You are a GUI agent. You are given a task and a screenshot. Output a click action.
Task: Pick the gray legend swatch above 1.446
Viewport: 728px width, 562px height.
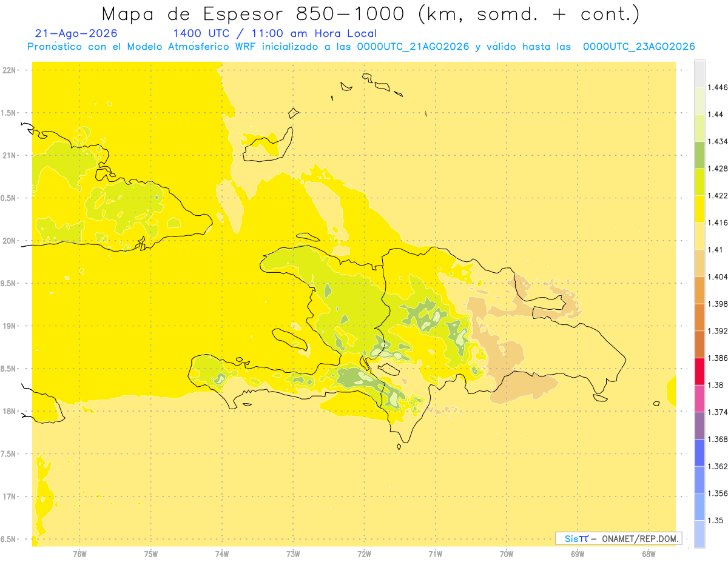click(x=699, y=74)
